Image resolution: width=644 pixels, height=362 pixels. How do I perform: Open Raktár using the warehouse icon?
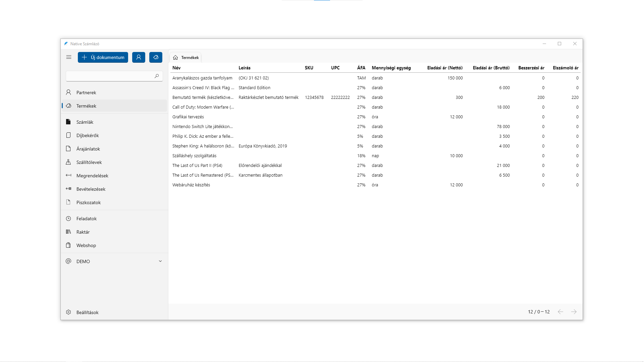[68, 232]
